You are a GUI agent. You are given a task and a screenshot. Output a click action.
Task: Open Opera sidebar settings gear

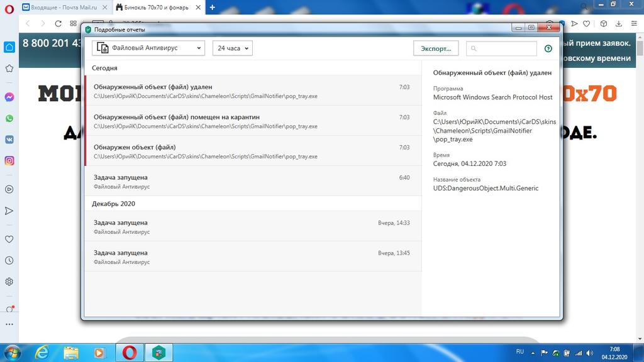point(9,282)
